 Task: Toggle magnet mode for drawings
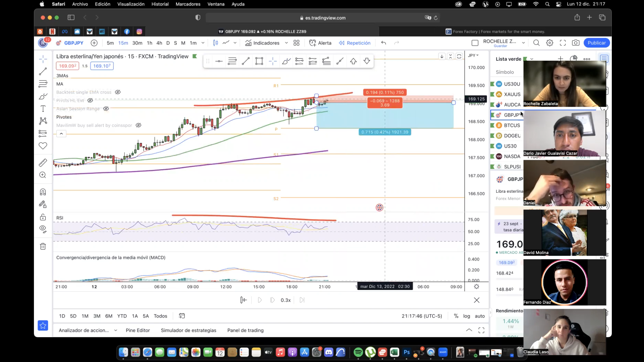(43, 192)
